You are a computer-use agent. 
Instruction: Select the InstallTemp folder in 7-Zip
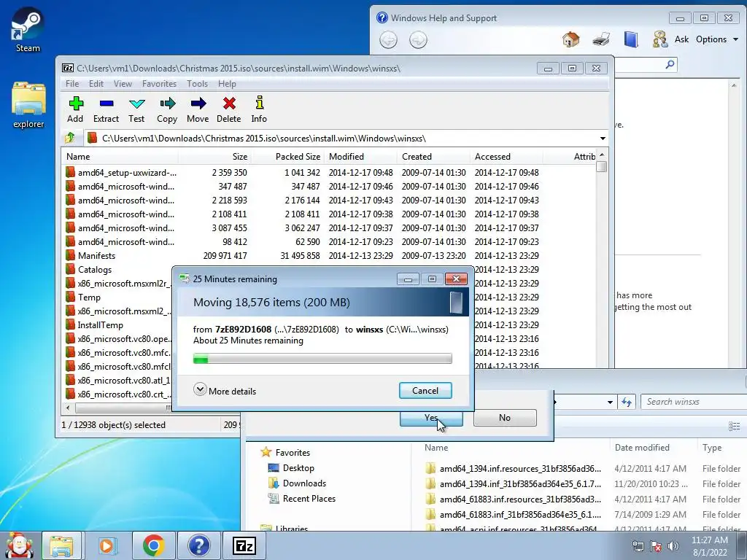coord(101,324)
